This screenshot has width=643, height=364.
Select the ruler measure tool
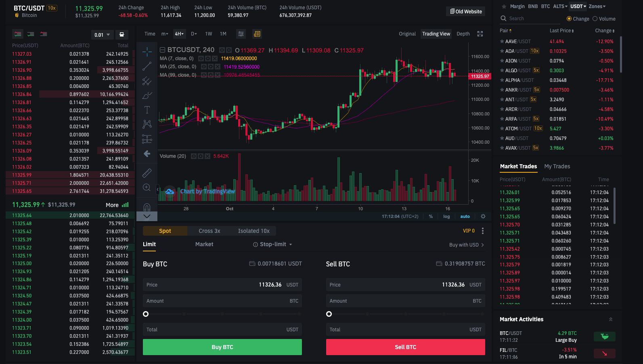147,173
